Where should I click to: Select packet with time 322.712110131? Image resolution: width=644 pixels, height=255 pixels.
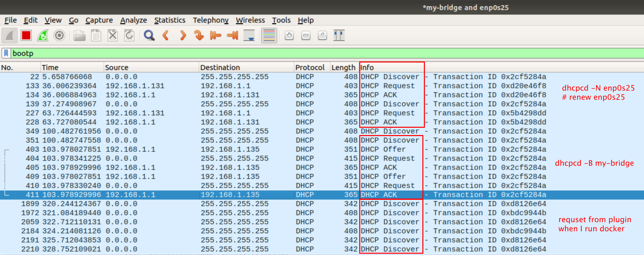(322, 222)
